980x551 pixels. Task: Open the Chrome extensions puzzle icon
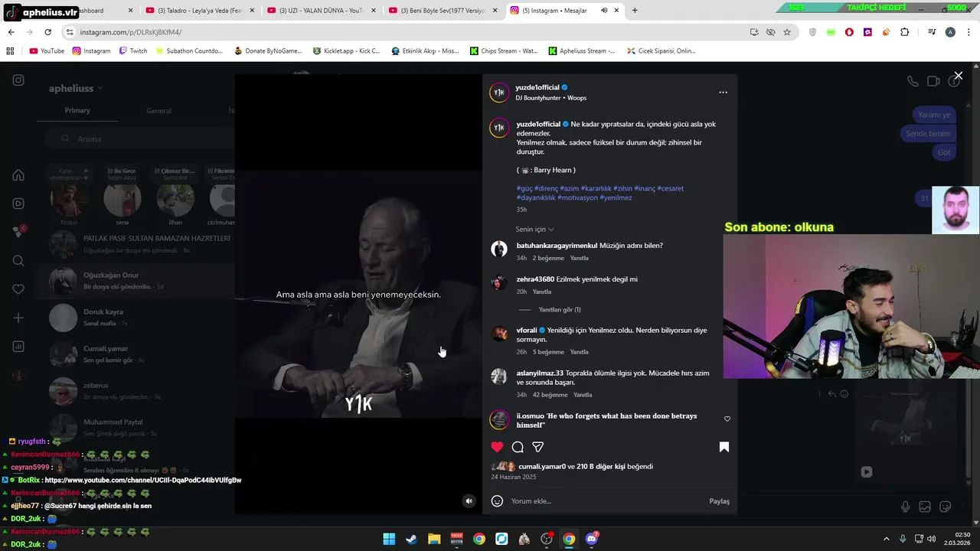(904, 32)
